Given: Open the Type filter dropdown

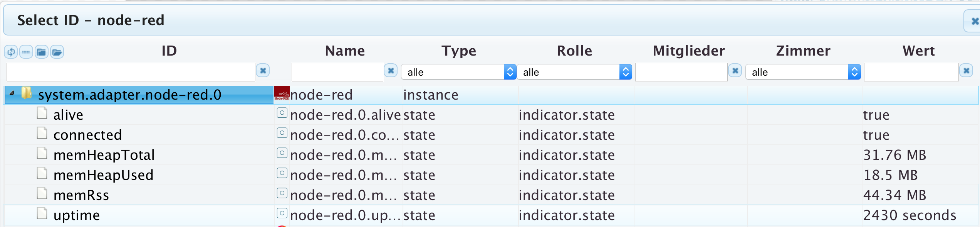Looking at the screenshot, I should click(x=459, y=72).
